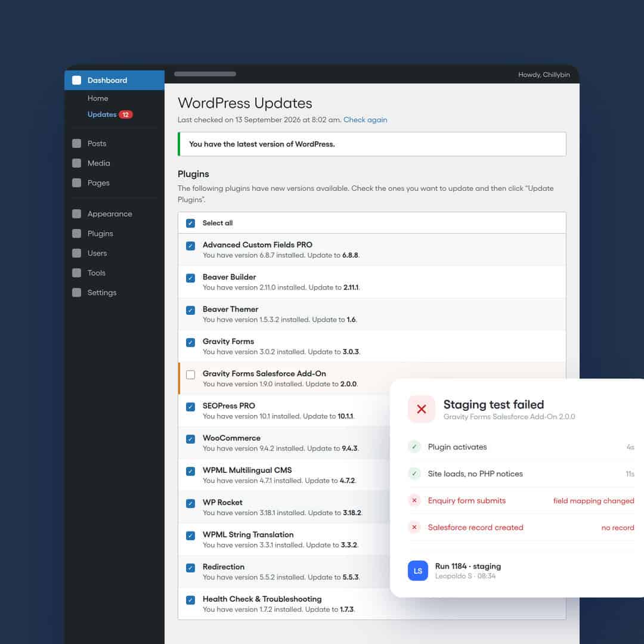Open the Media menu
Viewport: 644px width, 644px height.
[x=98, y=163]
